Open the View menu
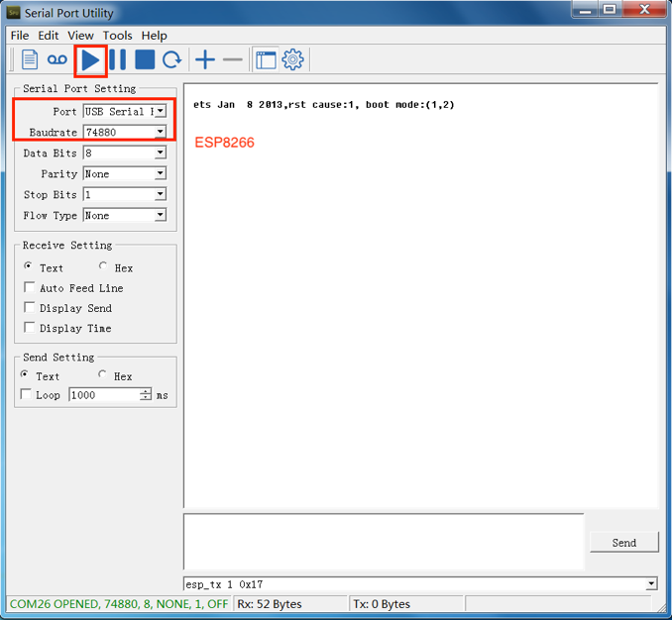The width and height of the screenshot is (672, 620). pyautogui.click(x=80, y=36)
